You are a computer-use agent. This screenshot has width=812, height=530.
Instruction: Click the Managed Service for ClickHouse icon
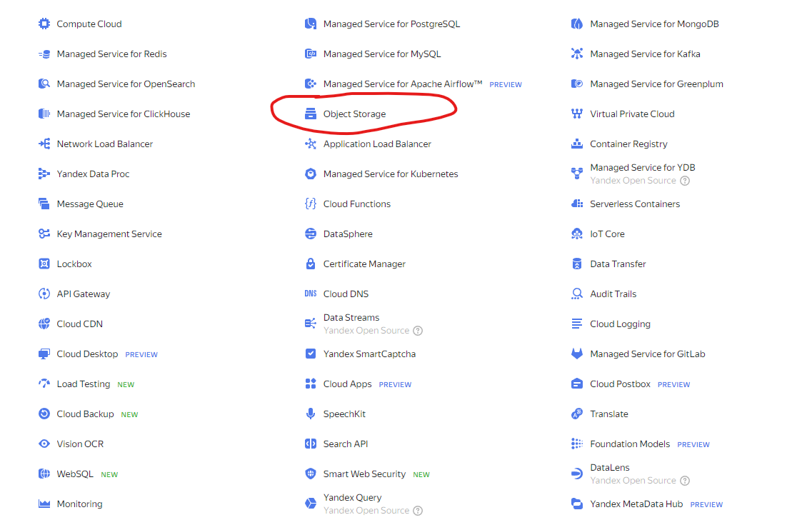(x=44, y=114)
